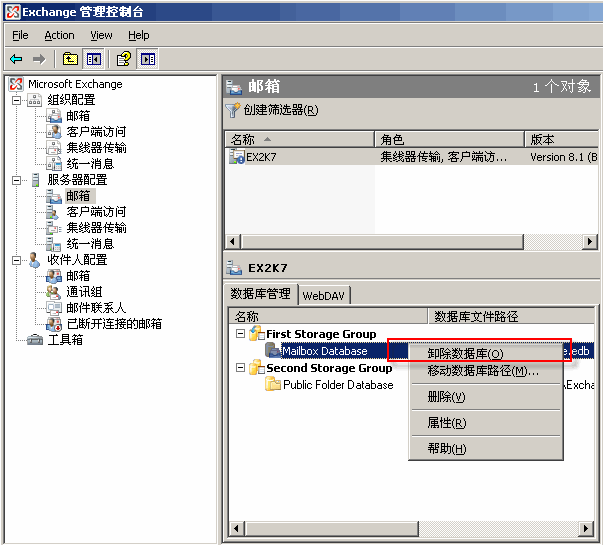Viewport: 603px width, 545px height.
Task: Click the 创建筛选器(R) link
Action: pos(281,110)
